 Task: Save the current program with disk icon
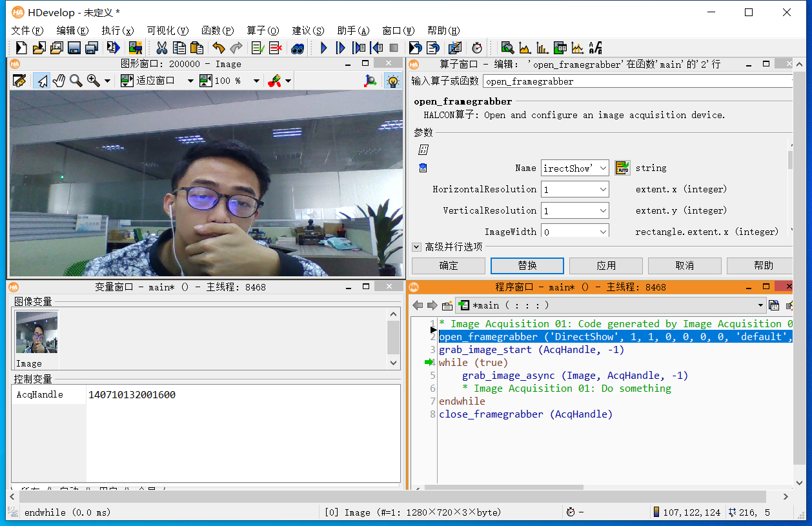74,47
